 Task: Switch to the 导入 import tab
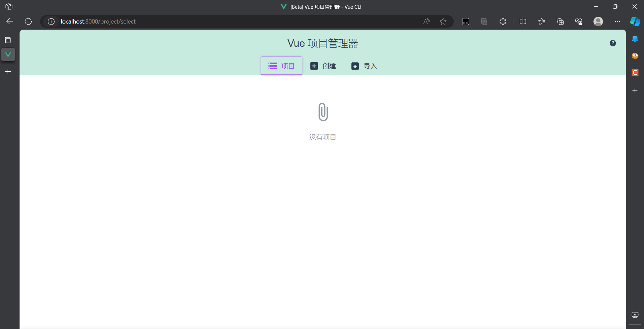click(364, 66)
